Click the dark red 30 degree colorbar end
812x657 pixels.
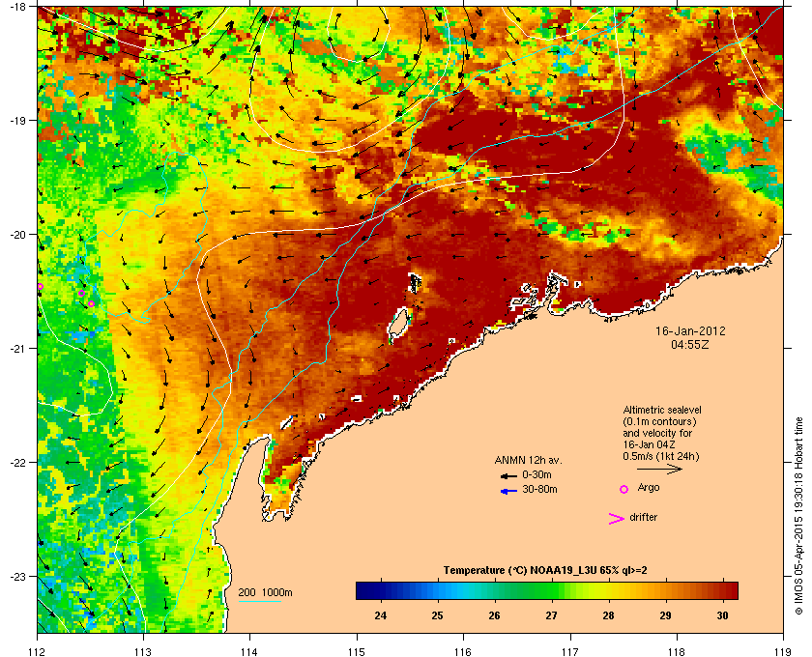click(730, 590)
